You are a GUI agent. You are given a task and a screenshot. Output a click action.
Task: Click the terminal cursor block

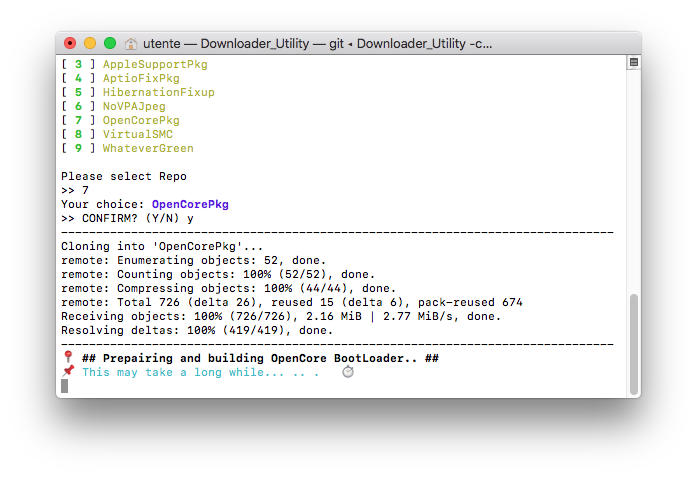(x=64, y=386)
